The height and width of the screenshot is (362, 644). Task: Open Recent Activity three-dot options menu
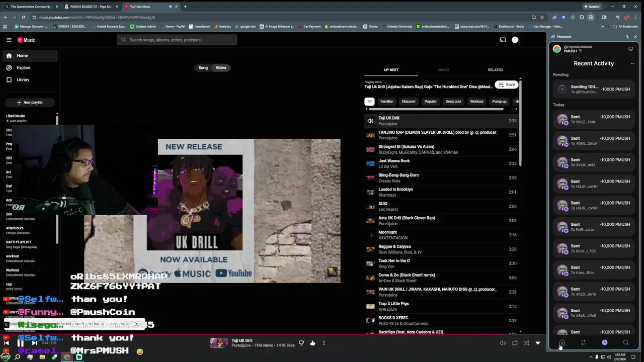pos(632,63)
